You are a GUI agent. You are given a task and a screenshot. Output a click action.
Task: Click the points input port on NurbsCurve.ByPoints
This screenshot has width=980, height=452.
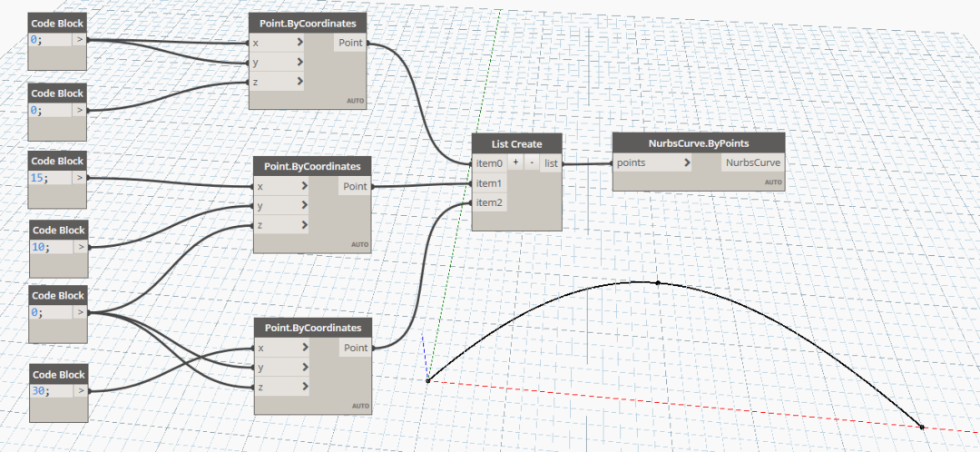[653, 162]
